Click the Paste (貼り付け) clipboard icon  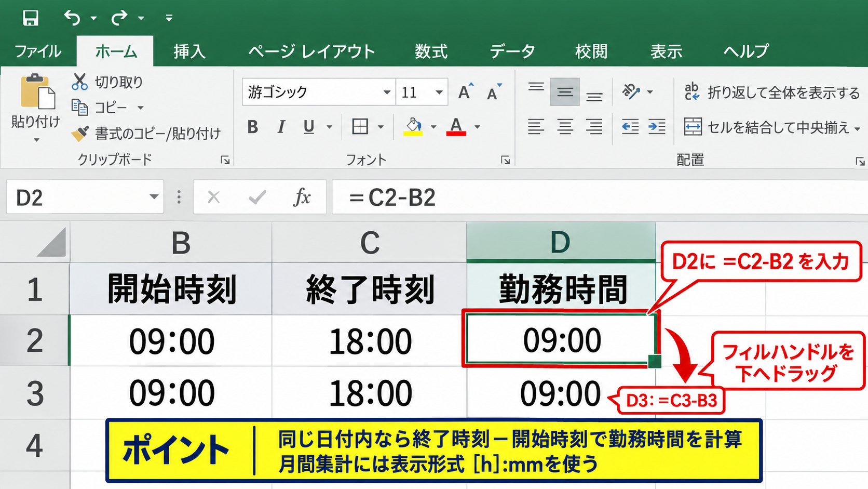(37, 92)
